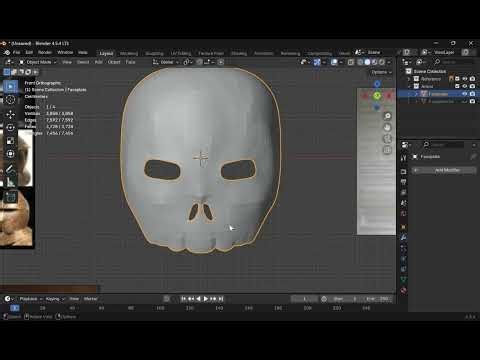Open Material properties tab at bottom

[403, 291]
